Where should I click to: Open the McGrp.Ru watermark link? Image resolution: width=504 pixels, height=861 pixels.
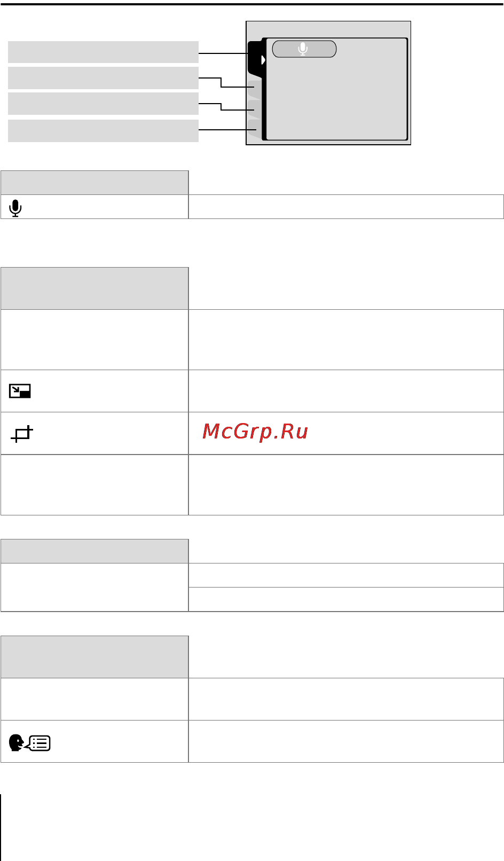[255, 432]
